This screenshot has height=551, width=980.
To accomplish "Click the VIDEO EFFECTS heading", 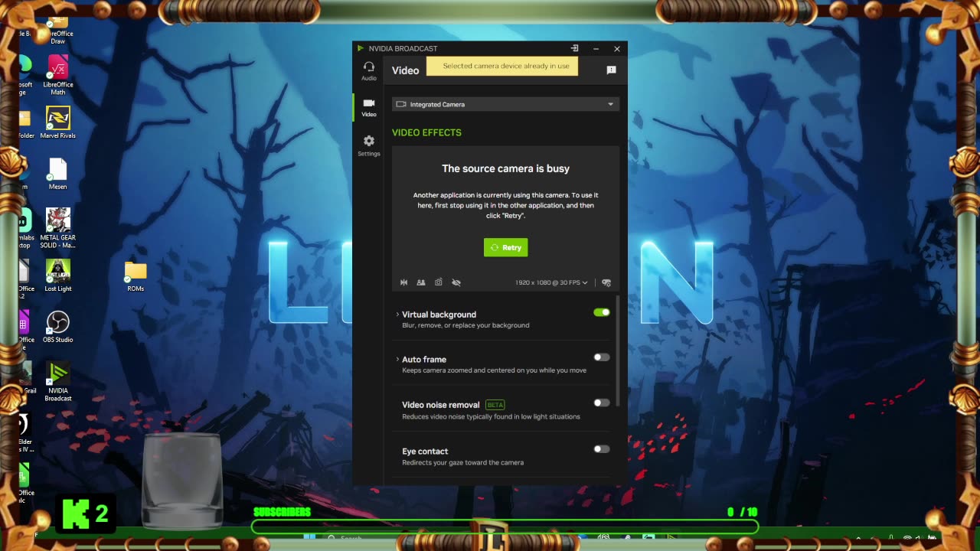I will pyautogui.click(x=426, y=132).
